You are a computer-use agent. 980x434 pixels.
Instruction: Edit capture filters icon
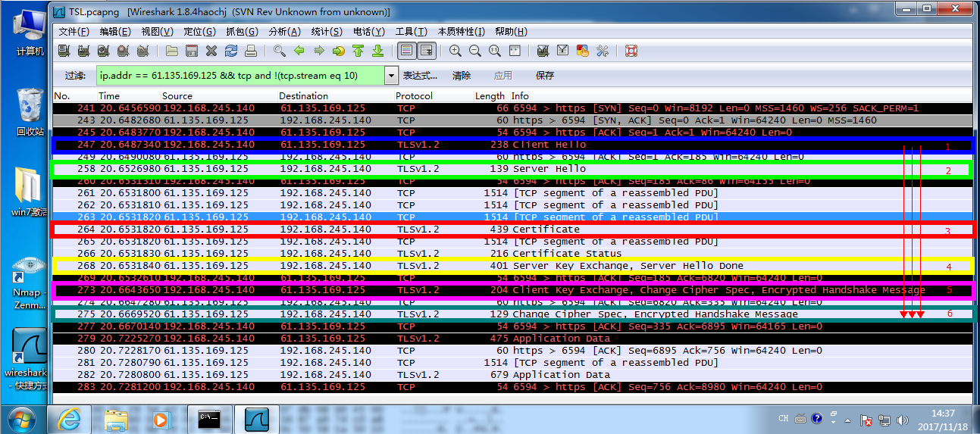pyautogui.click(x=543, y=51)
